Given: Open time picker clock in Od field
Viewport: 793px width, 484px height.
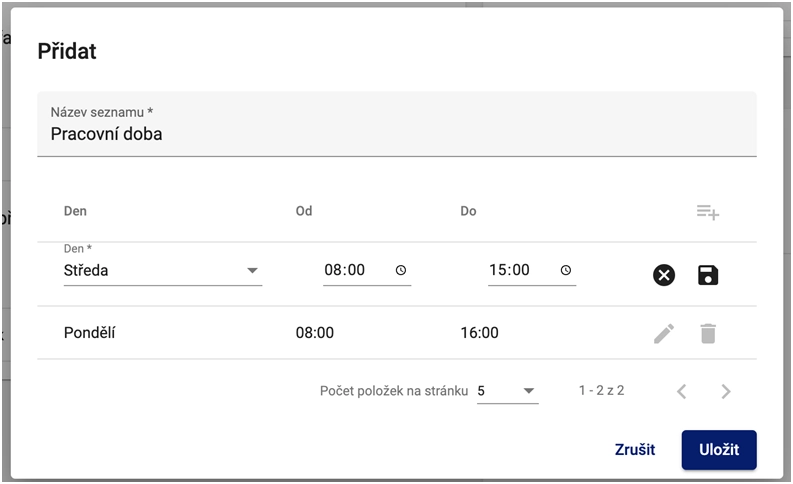Looking at the screenshot, I should 401,270.
